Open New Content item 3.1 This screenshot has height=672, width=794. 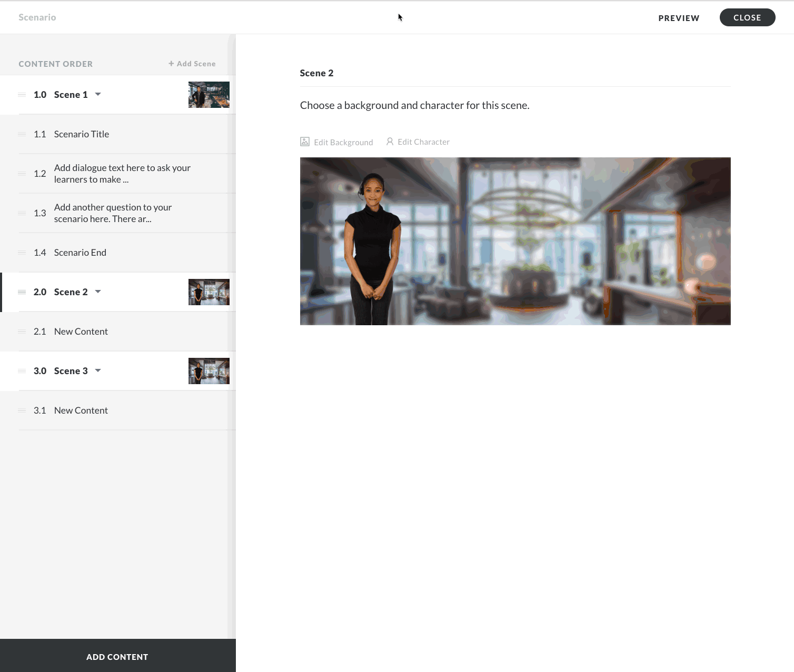click(x=118, y=410)
